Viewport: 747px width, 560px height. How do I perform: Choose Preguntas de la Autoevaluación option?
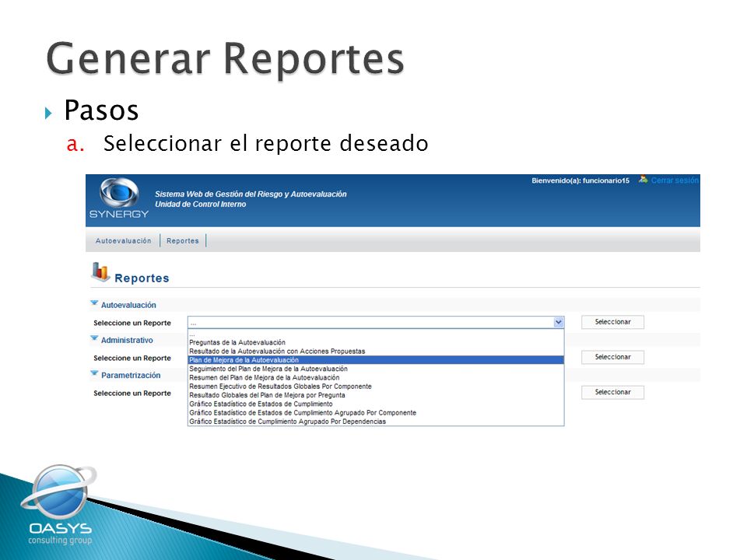tap(376, 342)
